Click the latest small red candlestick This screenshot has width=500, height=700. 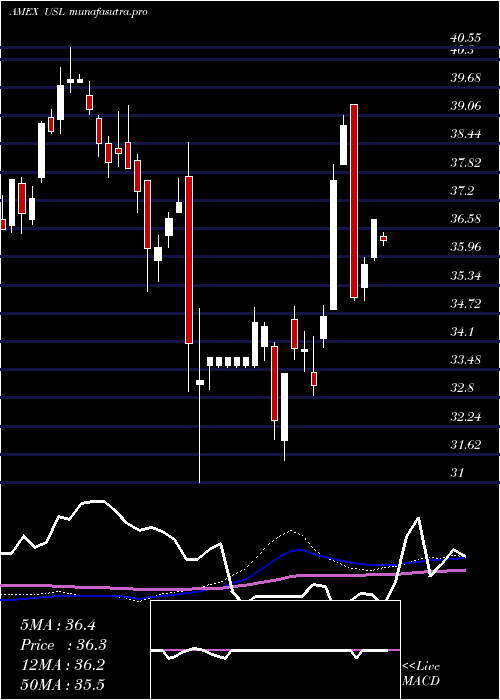(x=383, y=239)
